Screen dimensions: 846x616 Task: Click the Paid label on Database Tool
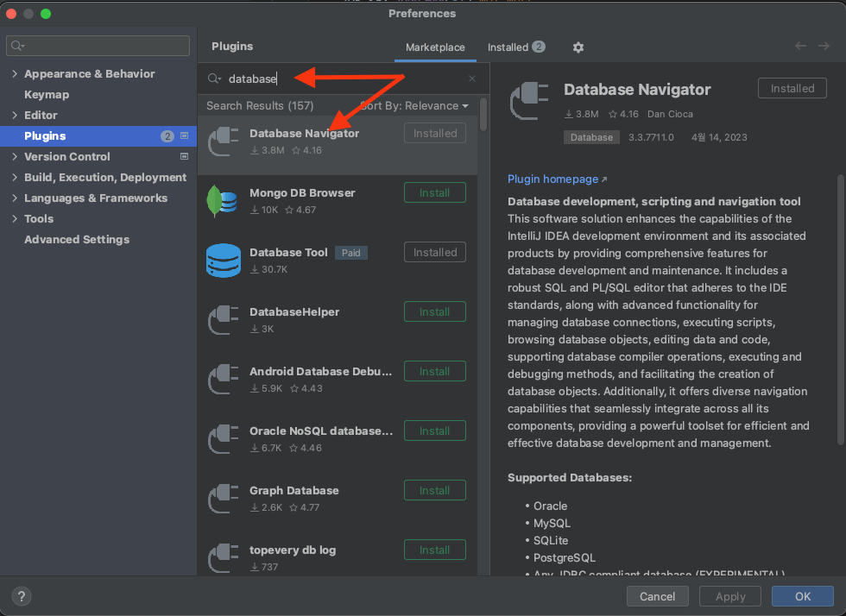coord(350,253)
